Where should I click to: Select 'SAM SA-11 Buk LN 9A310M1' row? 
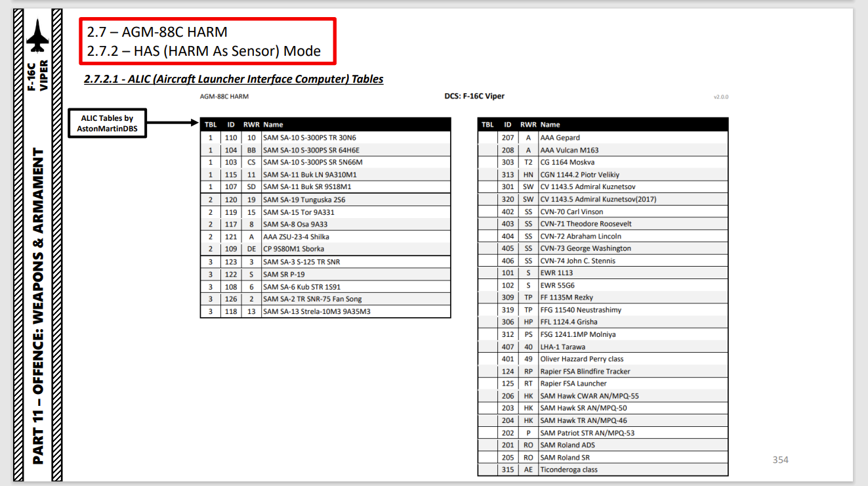(325, 175)
